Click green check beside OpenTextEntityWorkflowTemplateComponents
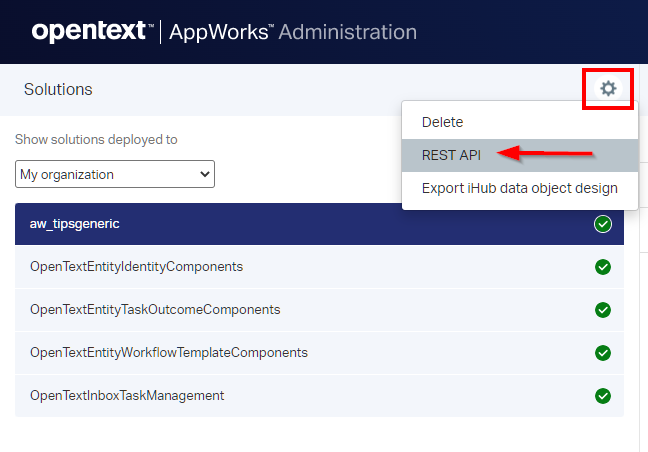The image size is (648, 452). [x=602, y=353]
